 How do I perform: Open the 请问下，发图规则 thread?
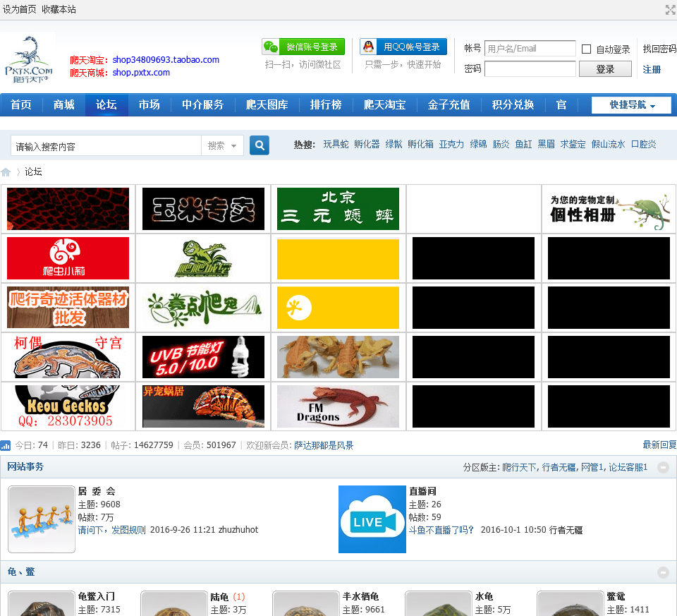(x=112, y=530)
